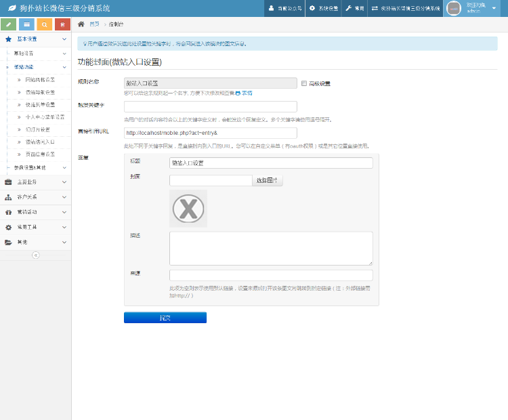
Task: Click the admin avatar image
Action: (454, 8)
